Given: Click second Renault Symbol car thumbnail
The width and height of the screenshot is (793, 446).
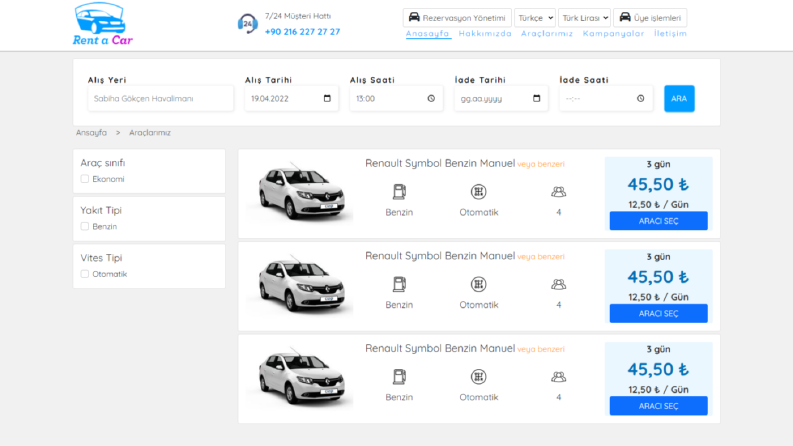Looking at the screenshot, I should [x=301, y=285].
